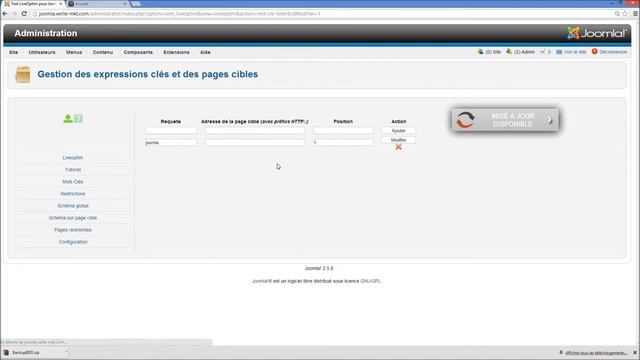Click the zoom magnifier icon in address bar
Image resolution: width=640 pixels, height=360 pixels.
[x=617, y=13]
